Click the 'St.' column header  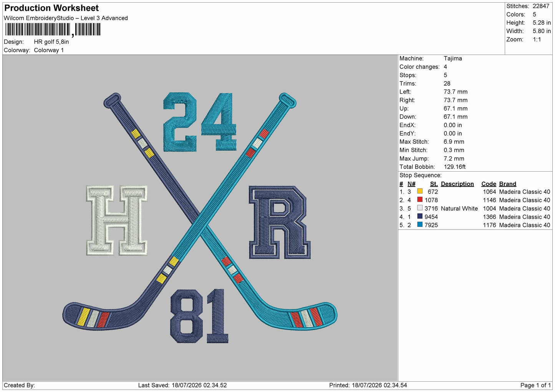(x=434, y=184)
